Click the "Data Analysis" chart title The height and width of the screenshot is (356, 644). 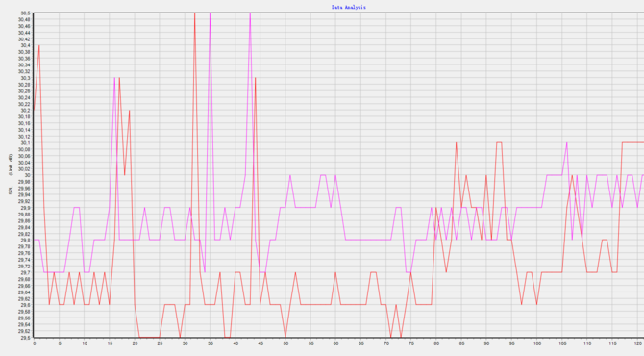pos(349,7)
